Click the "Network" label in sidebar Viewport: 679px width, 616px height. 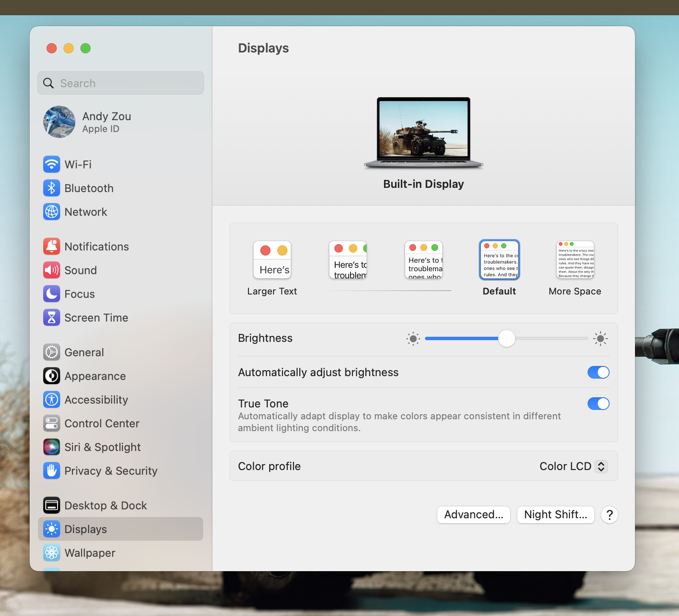point(86,212)
